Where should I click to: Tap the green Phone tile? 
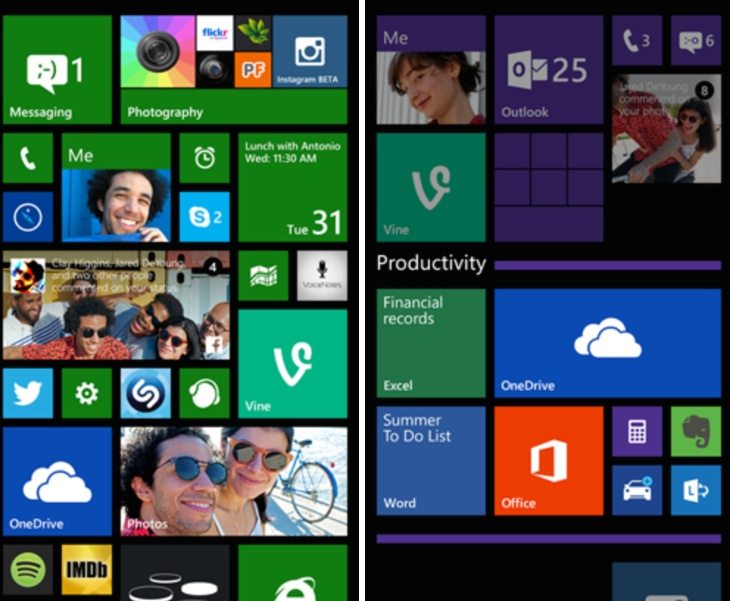tap(28, 158)
